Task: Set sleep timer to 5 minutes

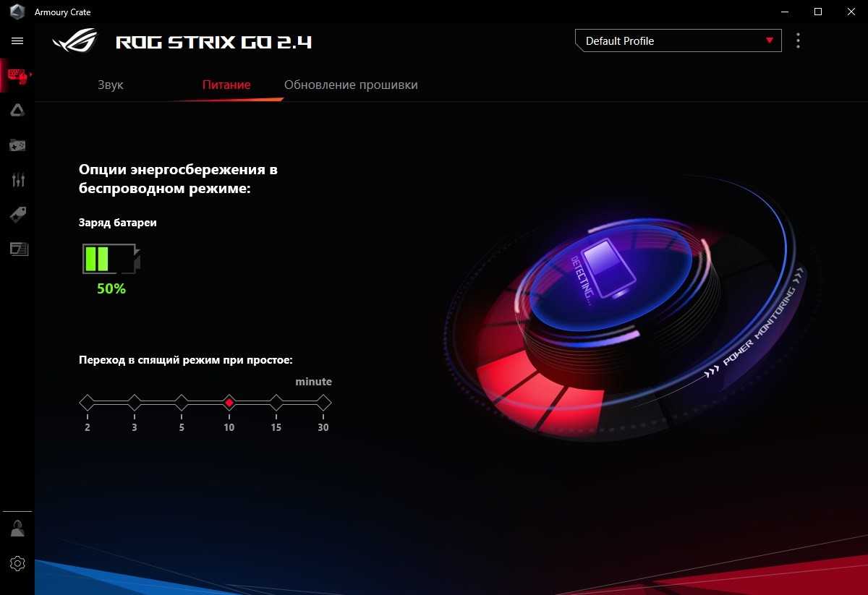Action: pos(182,403)
